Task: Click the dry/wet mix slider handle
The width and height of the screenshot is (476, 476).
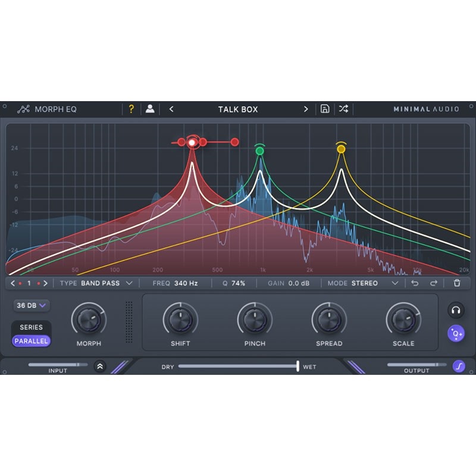Action: (x=298, y=366)
